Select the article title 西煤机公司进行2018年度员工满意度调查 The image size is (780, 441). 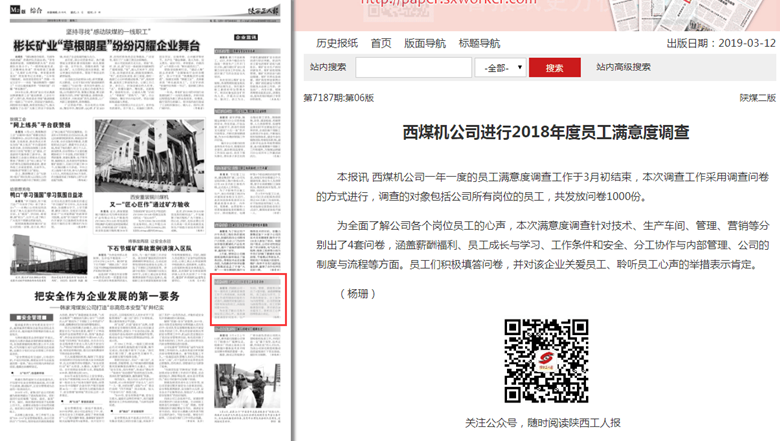(x=546, y=132)
